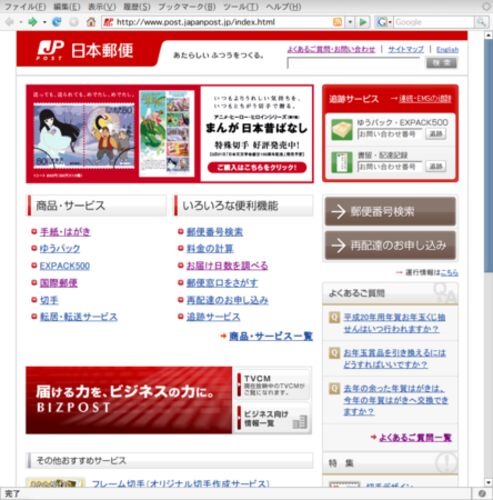Switch to the English site link
This screenshot has width=493, height=500.
click(447, 50)
